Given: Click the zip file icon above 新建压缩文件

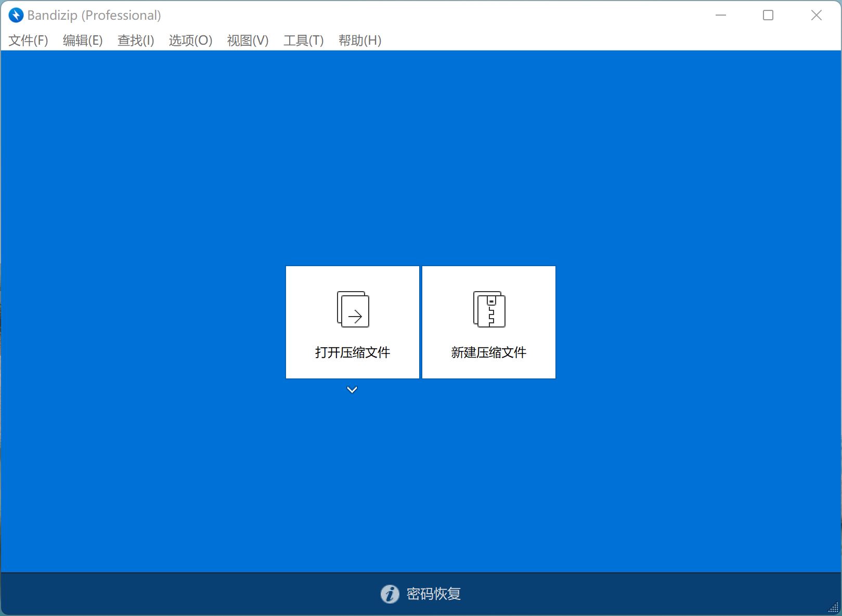Looking at the screenshot, I should click(488, 309).
